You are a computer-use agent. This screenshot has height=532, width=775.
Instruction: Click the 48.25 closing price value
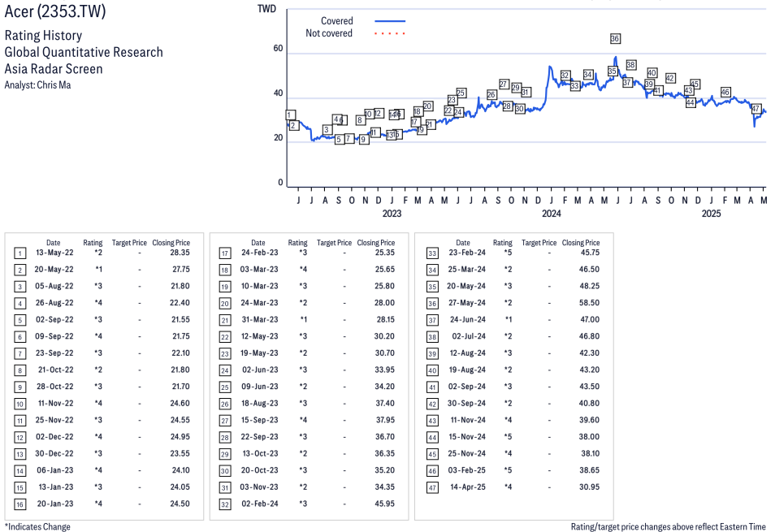[x=589, y=286]
